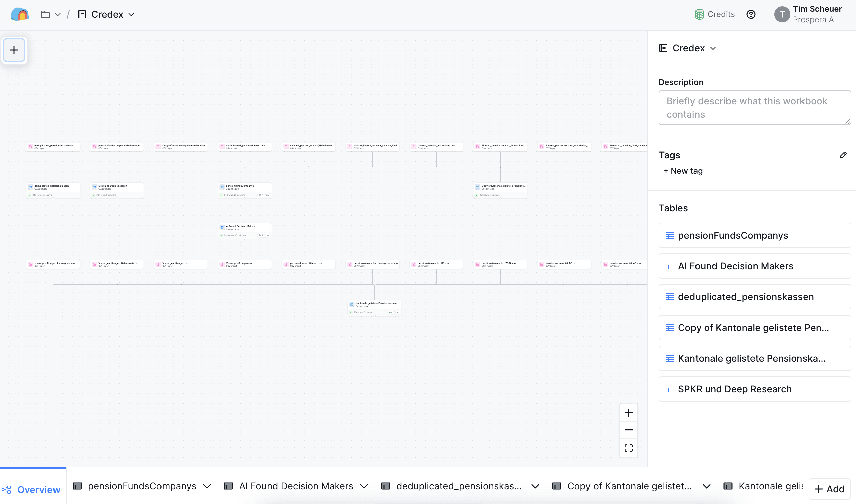Open the help question mark icon
The height and width of the screenshot is (504, 856).
pos(751,14)
